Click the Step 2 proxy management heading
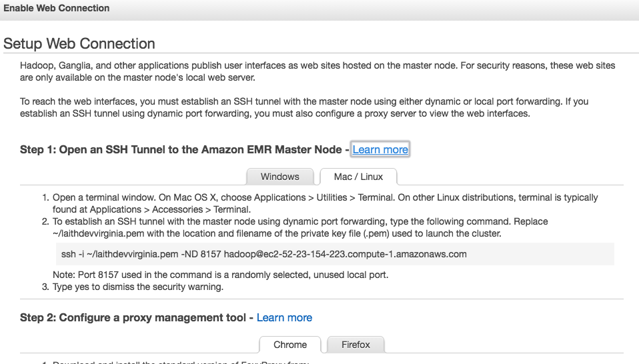The width and height of the screenshot is (639, 364). coord(133,318)
